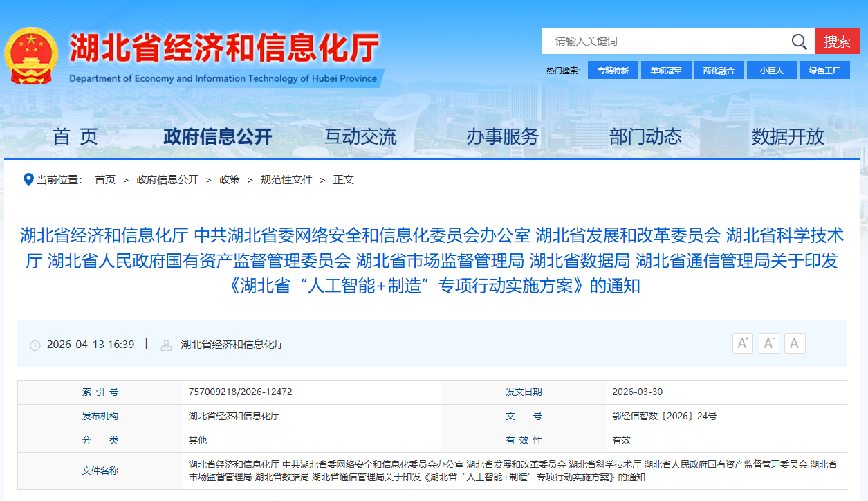Open the 政府信息公开 menu

(218, 136)
